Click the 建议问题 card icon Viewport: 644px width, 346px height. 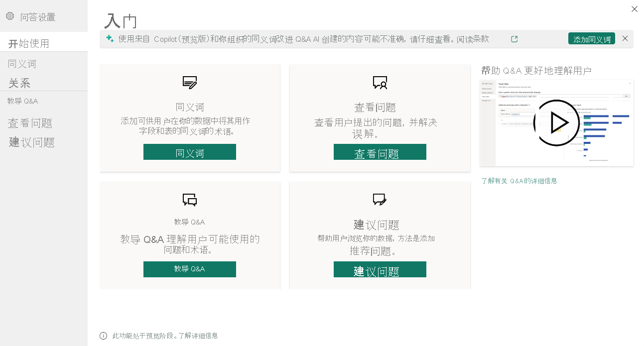coord(380,200)
